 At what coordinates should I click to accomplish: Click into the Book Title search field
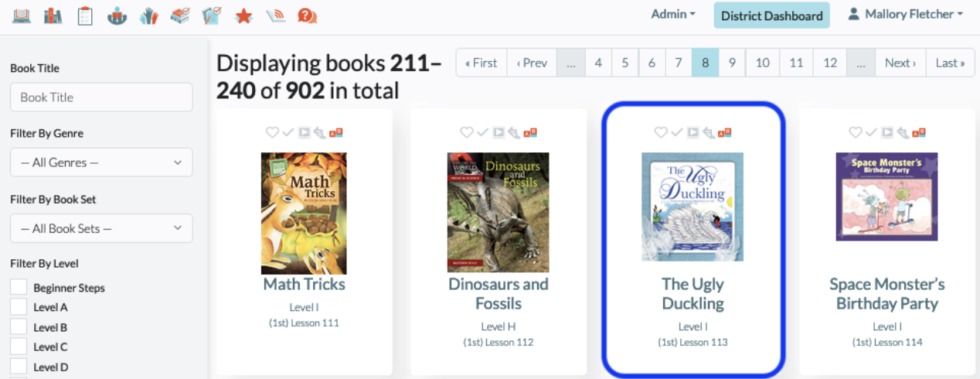pyautogui.click(x=101, y=97)
